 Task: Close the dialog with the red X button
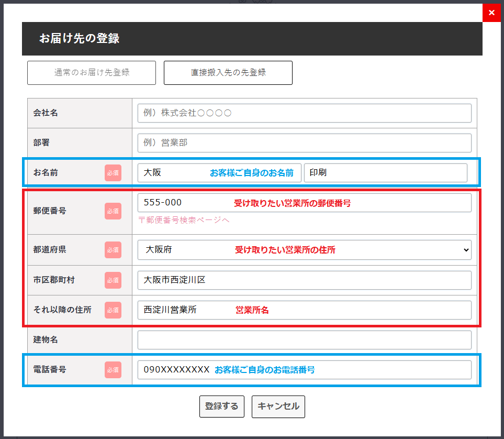coord(491,13)
